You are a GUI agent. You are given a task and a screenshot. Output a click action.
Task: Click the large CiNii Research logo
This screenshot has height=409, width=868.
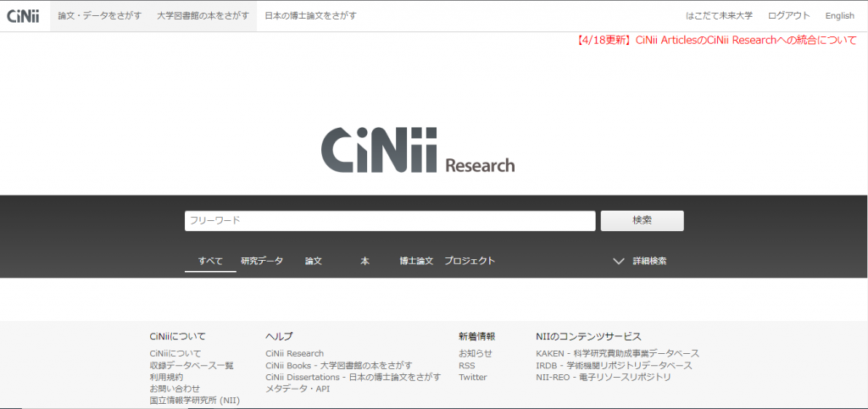[x=418, y=151]
